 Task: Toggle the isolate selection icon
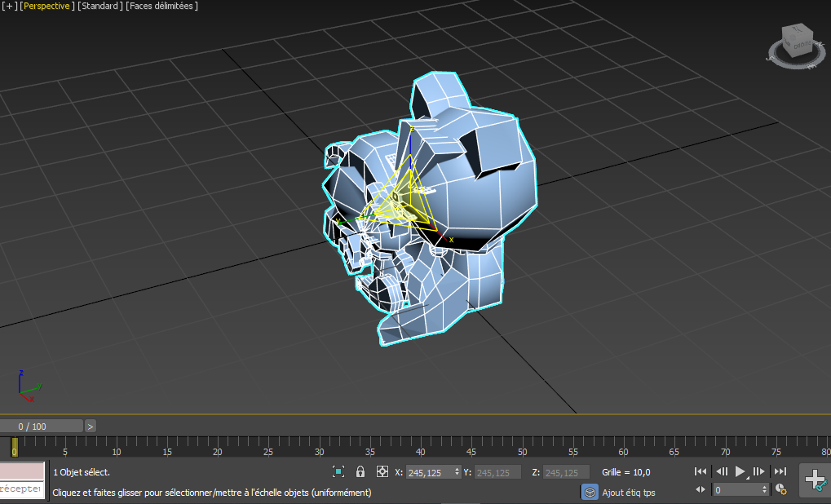pos(338,471)
